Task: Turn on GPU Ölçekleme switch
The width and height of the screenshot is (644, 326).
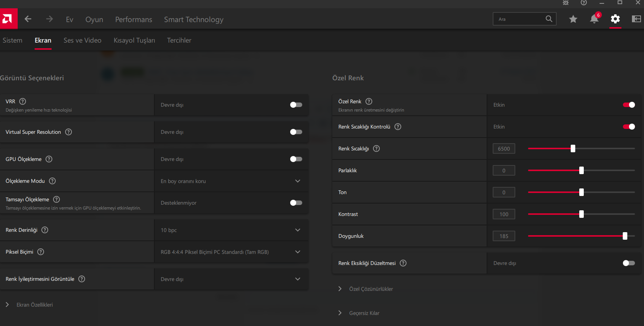Action: point(296,159)
